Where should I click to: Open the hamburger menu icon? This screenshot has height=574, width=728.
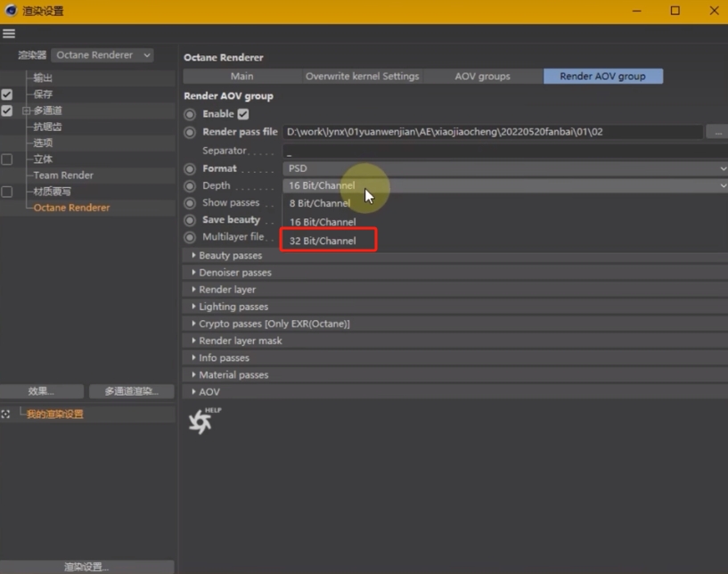[x=9, y=34]
